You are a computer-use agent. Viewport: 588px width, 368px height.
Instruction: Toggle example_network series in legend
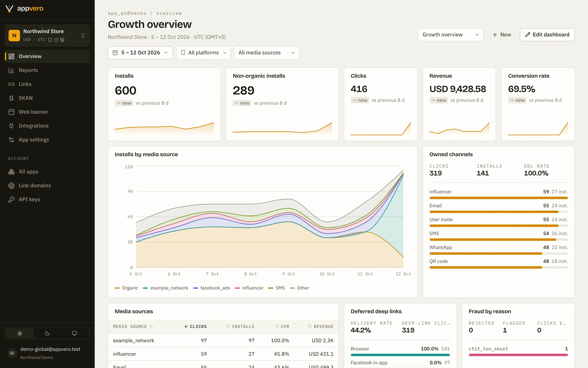[165, 288]
